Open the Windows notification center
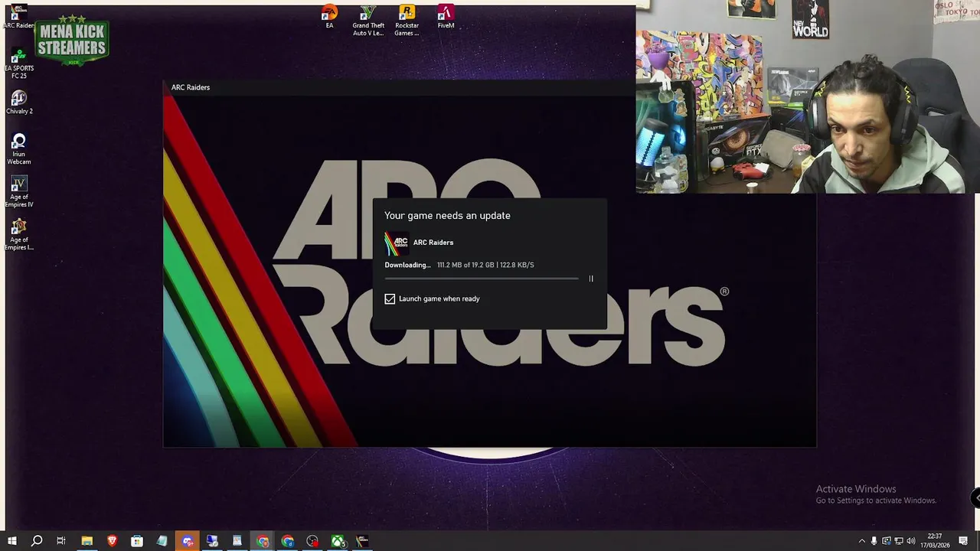980x551 pixels. tap(963, 541)
